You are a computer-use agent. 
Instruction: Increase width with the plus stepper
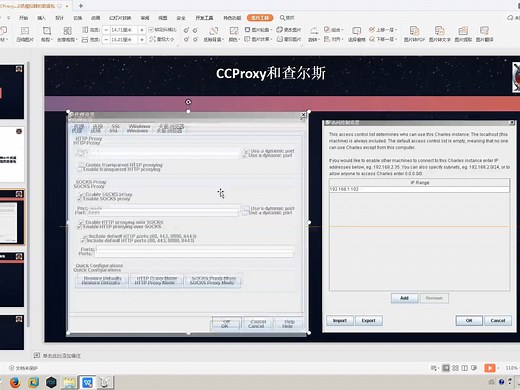tap(142, 40)
